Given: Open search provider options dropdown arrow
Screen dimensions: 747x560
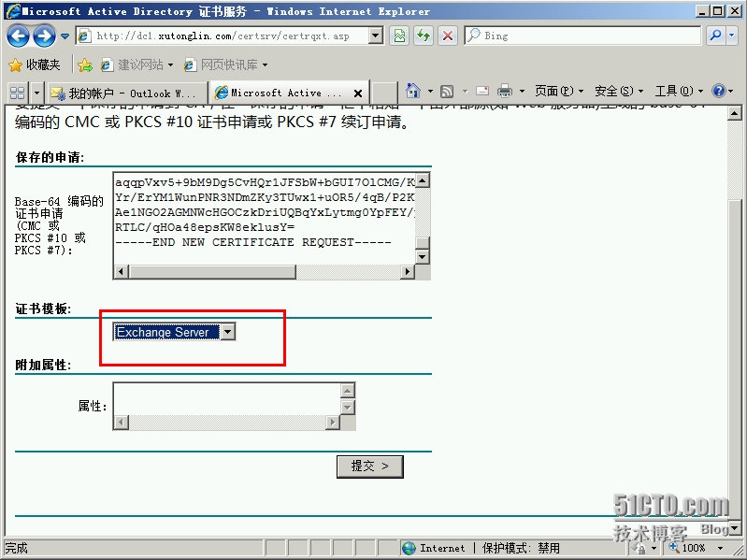Looking at the screenshot, I should point(732,36).
